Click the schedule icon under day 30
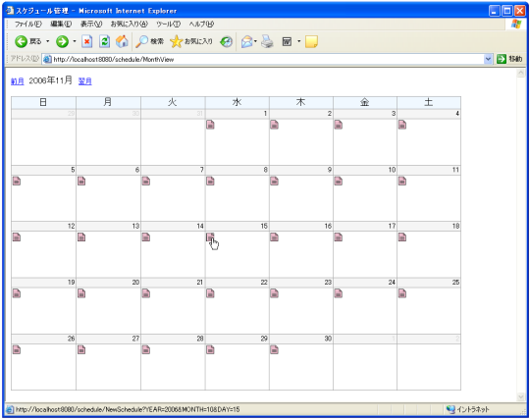Image resolution: width=530 pixels, height=420 pixels. point(275,349)
